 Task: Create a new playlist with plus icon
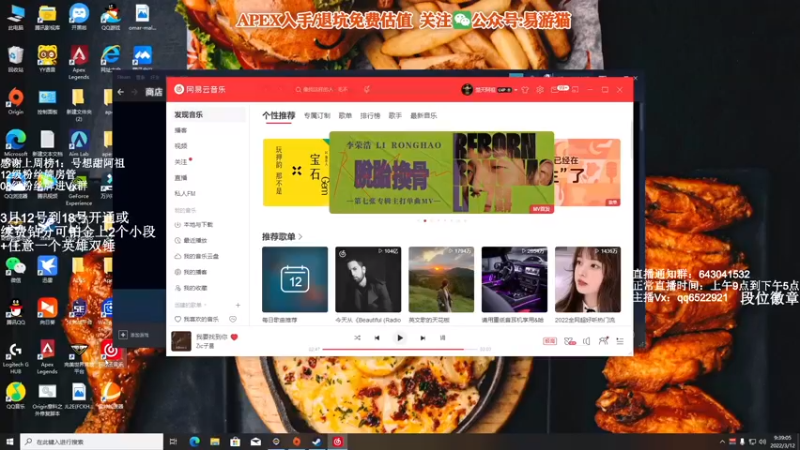238,305
